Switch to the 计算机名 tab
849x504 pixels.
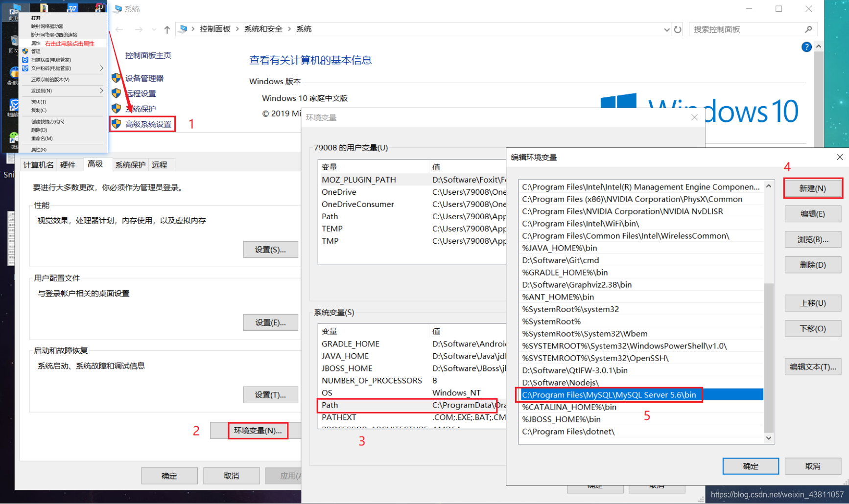pos(38,165)
